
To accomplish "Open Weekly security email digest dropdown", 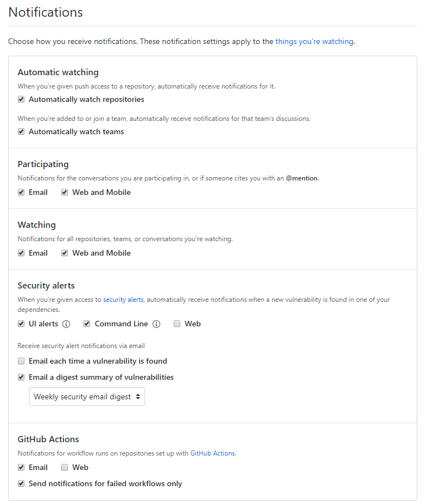I will click(87, 397).
